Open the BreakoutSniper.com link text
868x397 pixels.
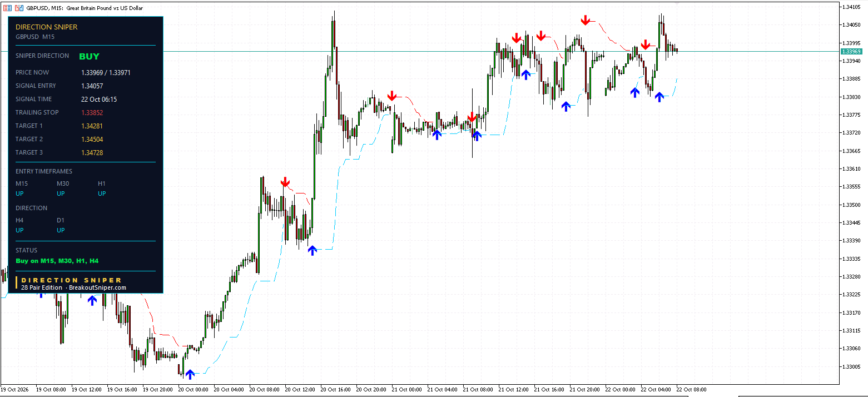pyautogui.click(x=97, y=287)
